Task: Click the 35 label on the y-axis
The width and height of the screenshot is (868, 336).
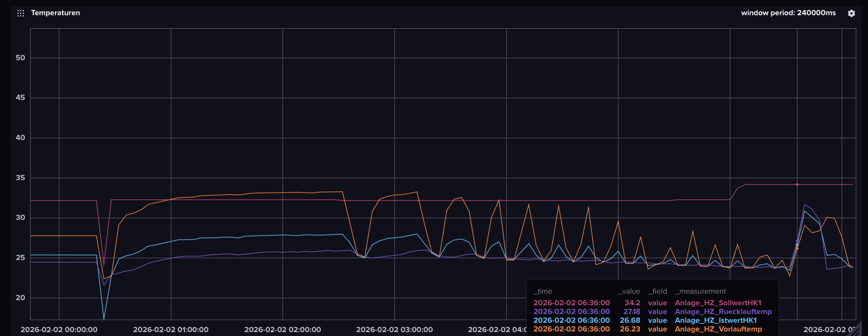Action: (20, 178)
